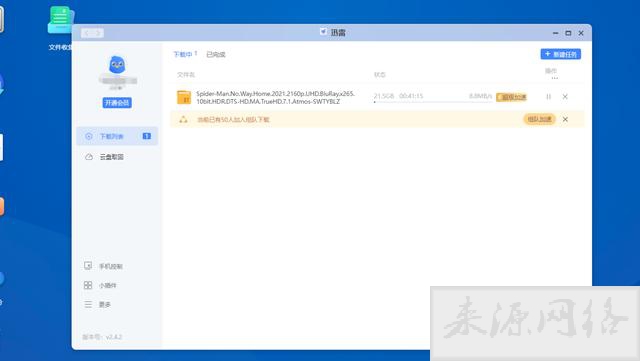Go forward with the title bar right arrow

(98, 33)
